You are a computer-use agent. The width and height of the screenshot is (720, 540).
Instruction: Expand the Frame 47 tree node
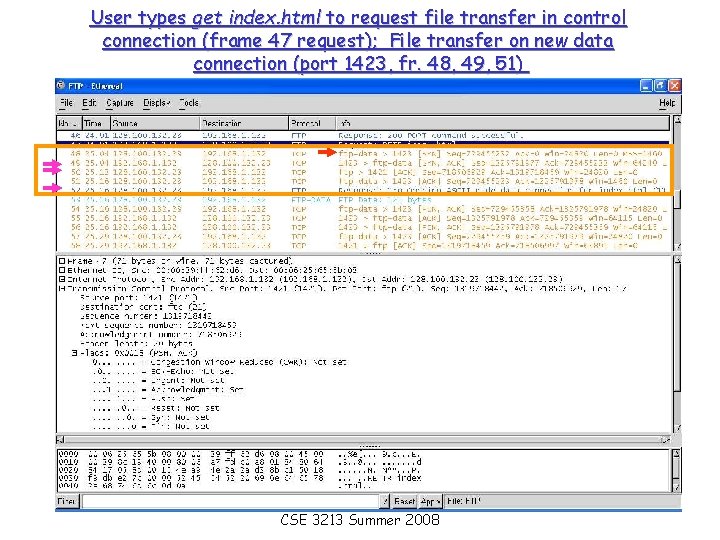[62, 261]
